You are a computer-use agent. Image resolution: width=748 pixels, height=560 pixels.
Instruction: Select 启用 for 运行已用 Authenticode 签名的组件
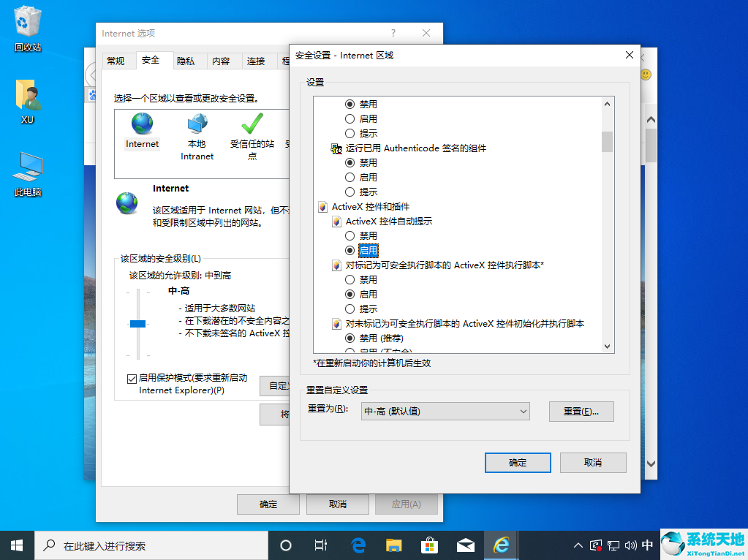(350, 177)
